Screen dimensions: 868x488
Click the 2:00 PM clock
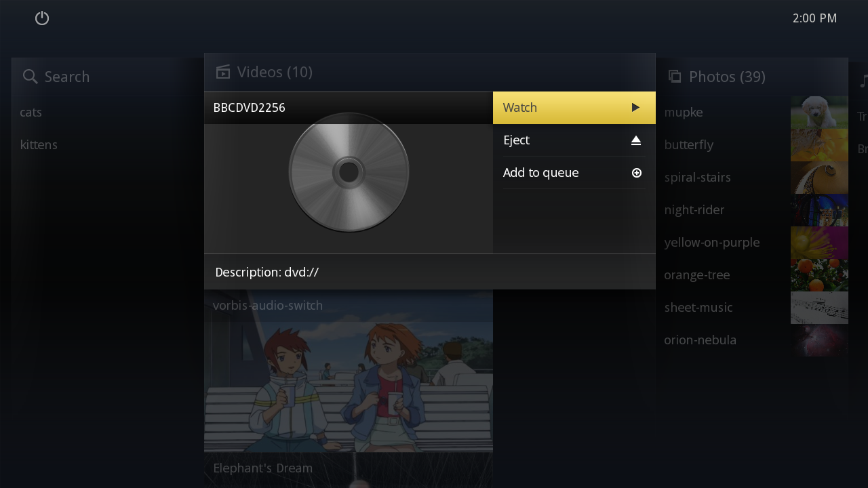pyautogui.click(x=814, y=18)
